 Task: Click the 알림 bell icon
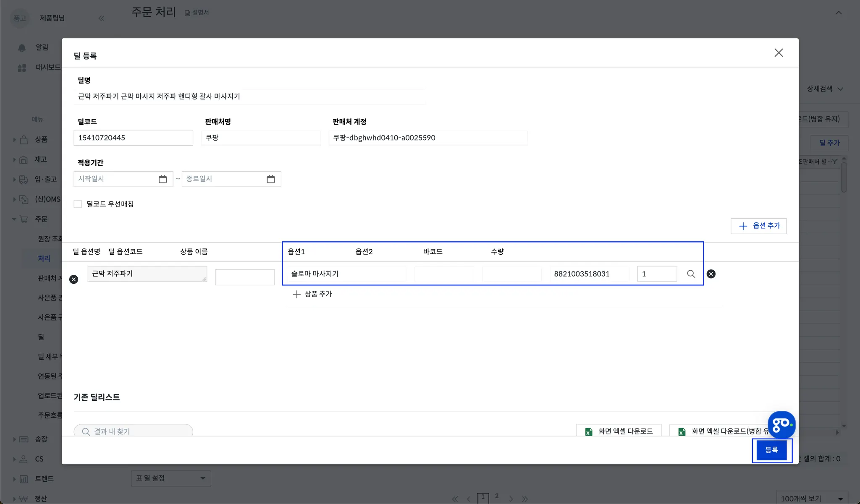point(22,48)
